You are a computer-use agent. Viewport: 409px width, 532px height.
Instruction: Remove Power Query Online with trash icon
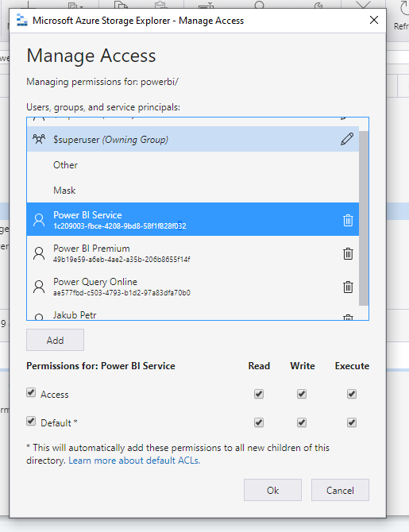(348, 287)
